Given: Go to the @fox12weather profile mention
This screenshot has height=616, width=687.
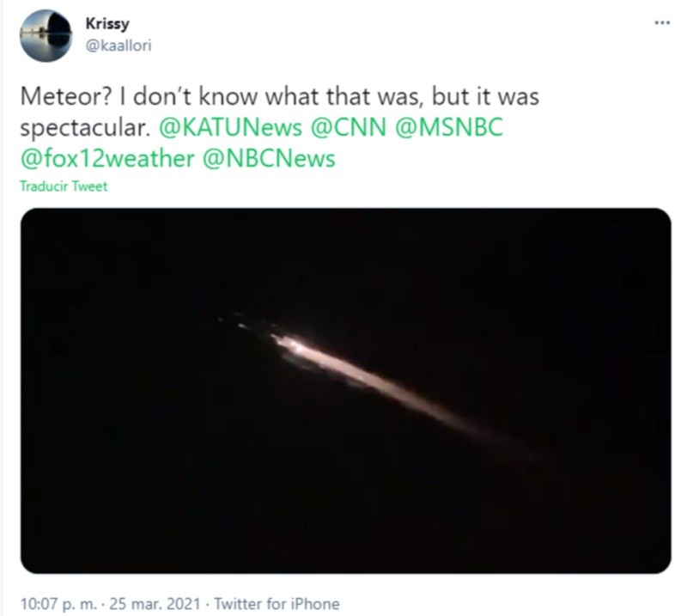Looking at the screenshot, I should [107, 158].
